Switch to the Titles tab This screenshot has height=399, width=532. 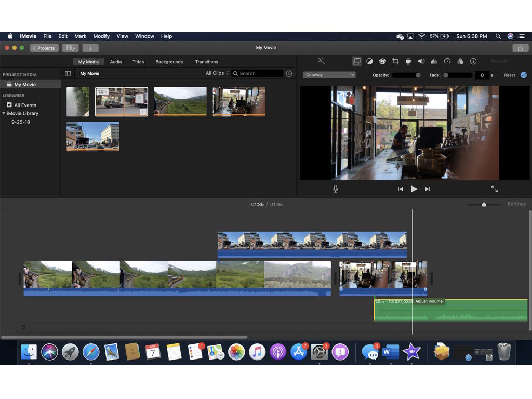tap(138, 62)
